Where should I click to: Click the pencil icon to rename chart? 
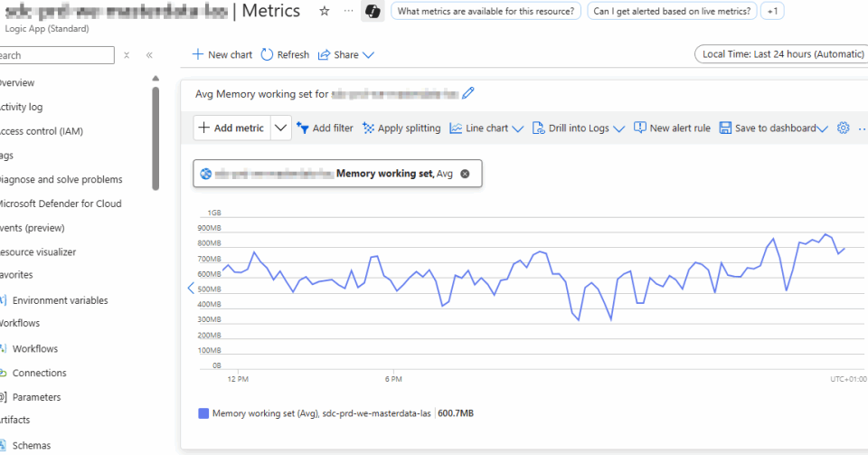coord(468,93)
